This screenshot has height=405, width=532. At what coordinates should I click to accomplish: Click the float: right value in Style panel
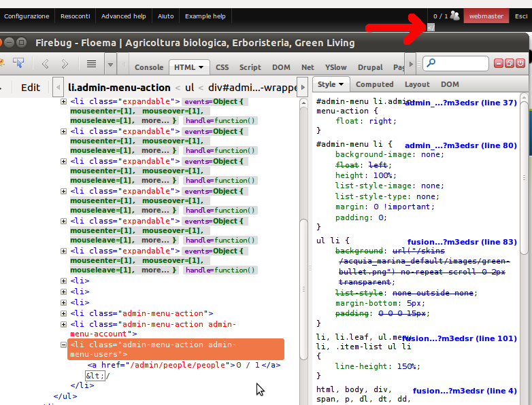pyautogui.click(x=382, y=121)
